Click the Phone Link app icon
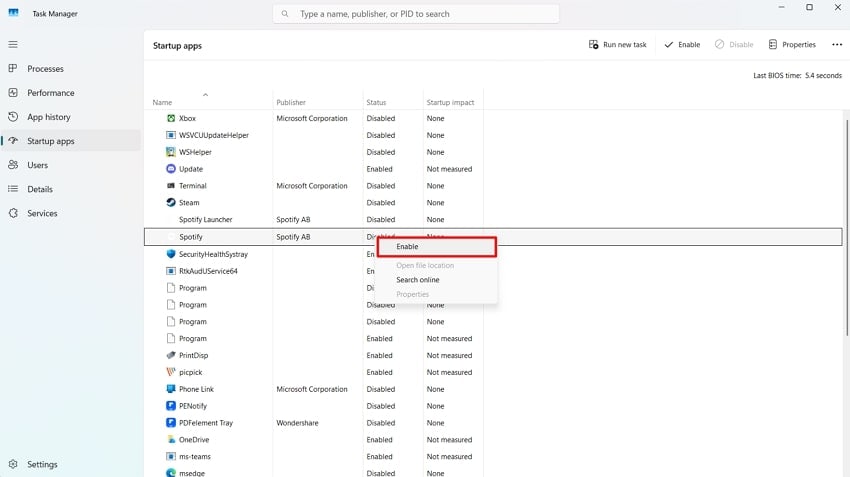Image resolution: width=850 pixels, height=477 pixels. coord(171,389)
